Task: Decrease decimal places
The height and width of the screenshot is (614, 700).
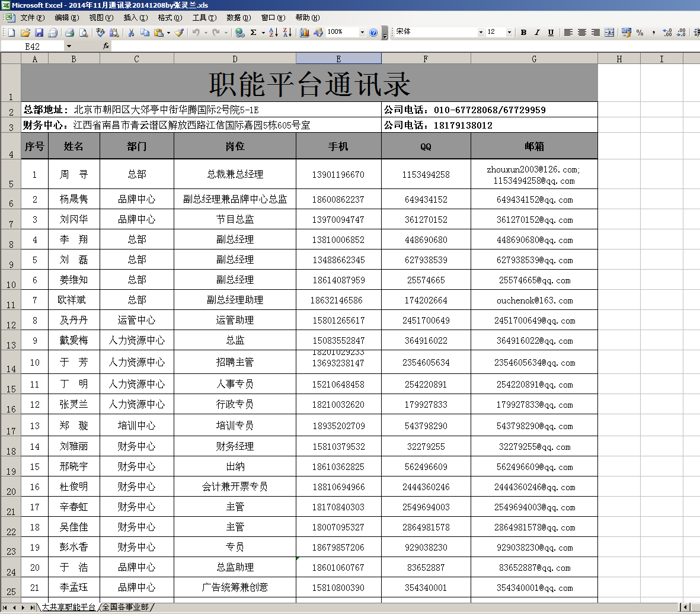Action: pos(681,32)
